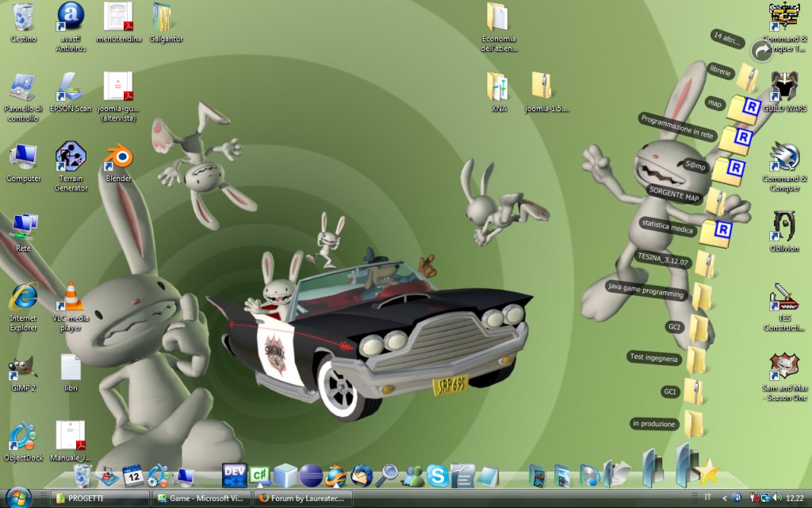Click the avast tray icon
Image resolution: width=812 pixels, height=508 pixels.
tap(737, 498)
